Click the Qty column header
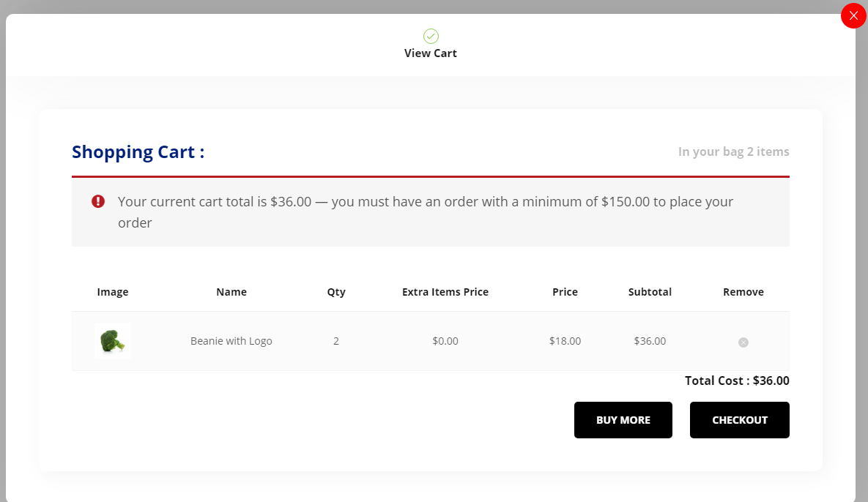Screen dimensions: 868x502 (x=336, y=292)
